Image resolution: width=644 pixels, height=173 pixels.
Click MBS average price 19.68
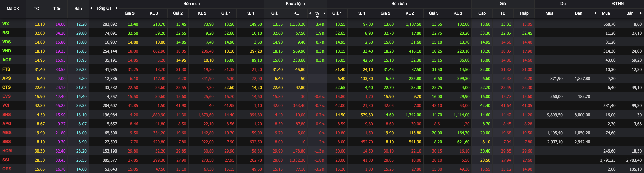506,133
